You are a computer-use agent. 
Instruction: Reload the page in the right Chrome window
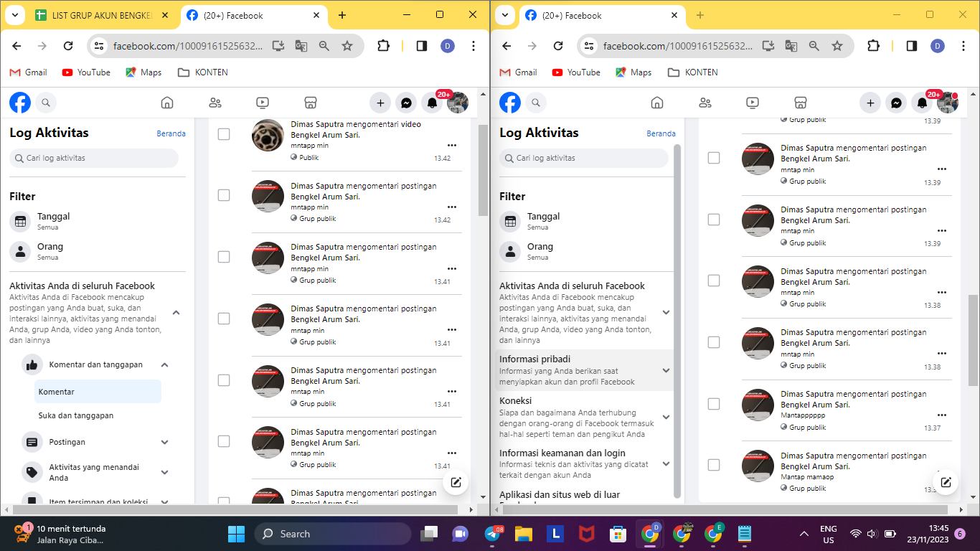(x=558, y=46)
